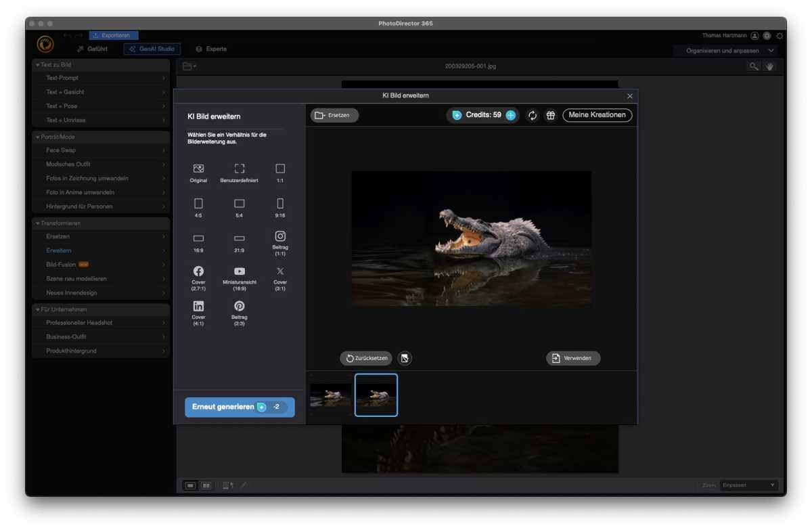
Task: Open Hintergrund für Personen feature
Action: coord(101,206)
